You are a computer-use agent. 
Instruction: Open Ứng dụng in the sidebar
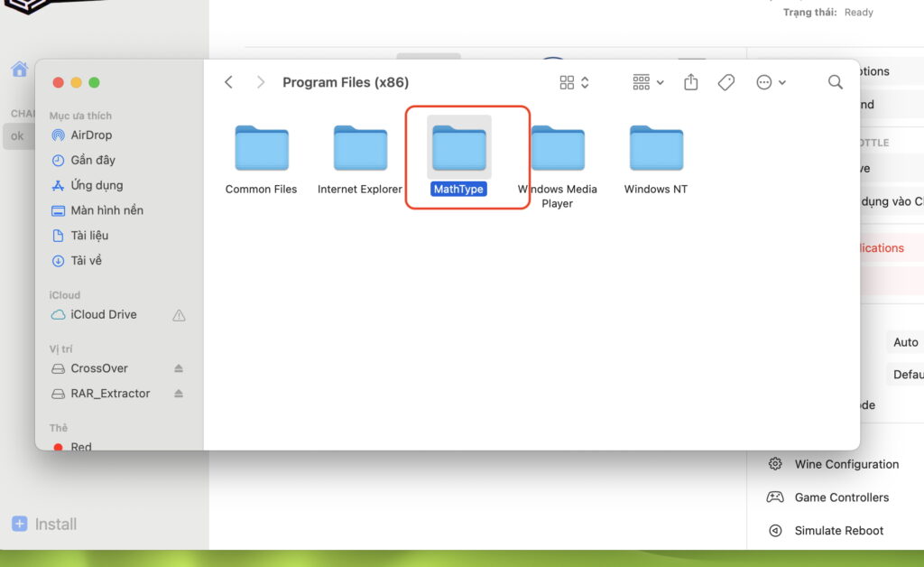[x=97, y=185]
